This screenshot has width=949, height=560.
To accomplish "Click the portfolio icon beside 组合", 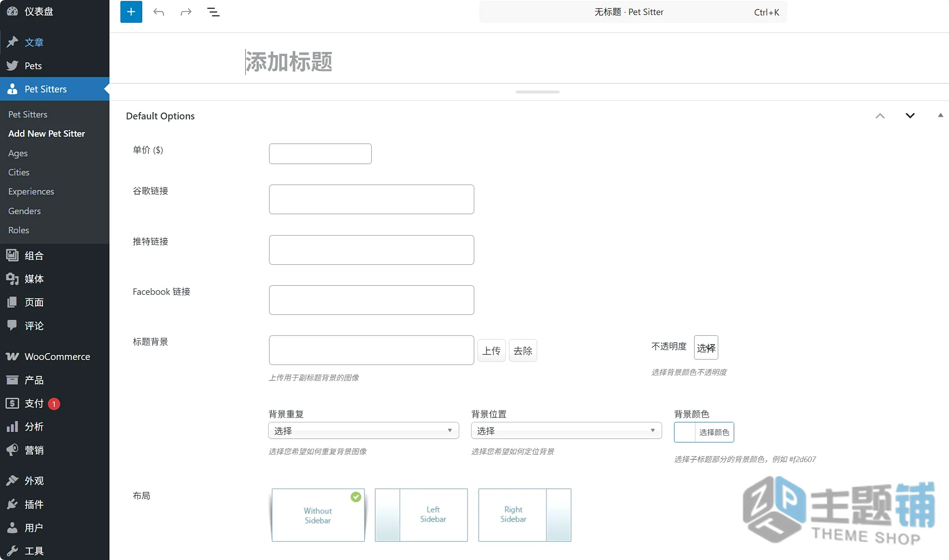I will [x=12, y=255].
